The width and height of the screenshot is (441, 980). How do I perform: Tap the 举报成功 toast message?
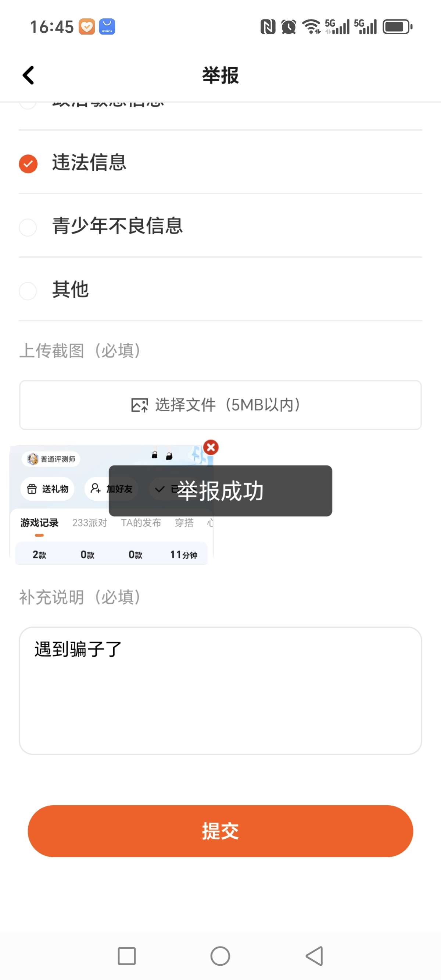220,491
